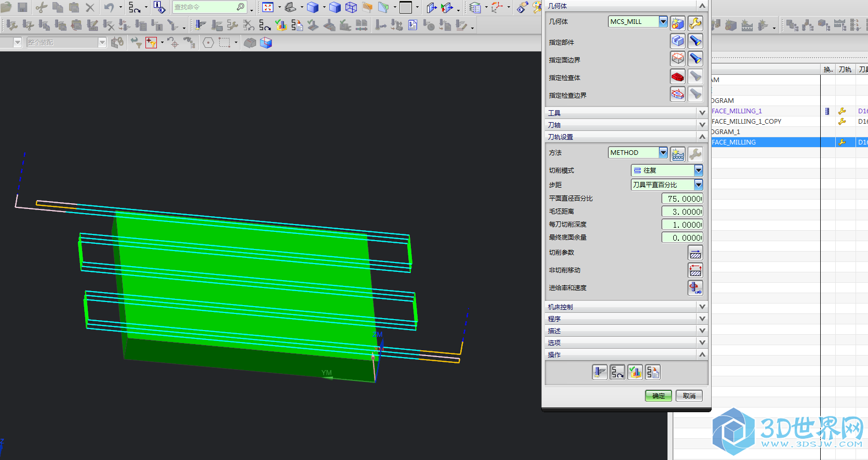
Task: Select FACE_MILLING_1_COPY in operation navigator
Action: 746,121
